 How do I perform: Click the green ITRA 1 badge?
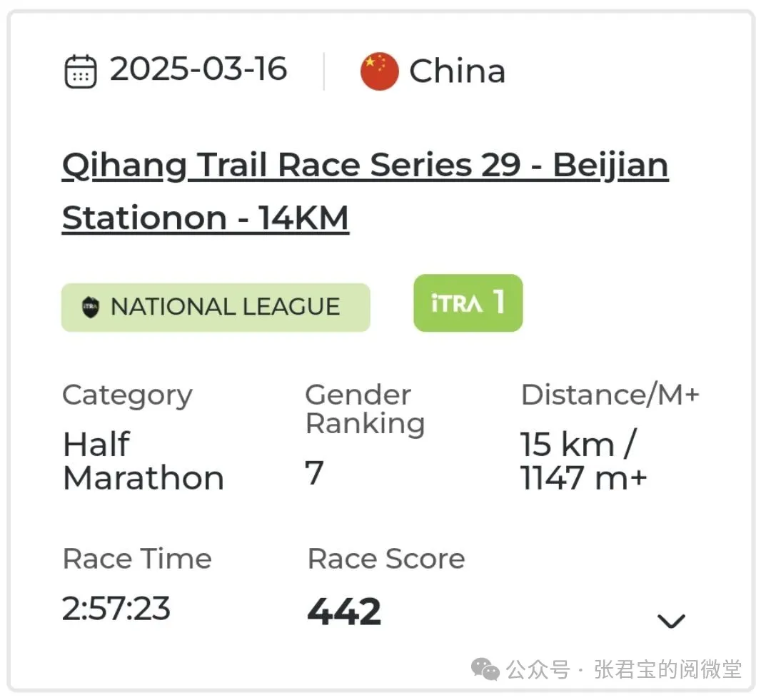[468, 303]
